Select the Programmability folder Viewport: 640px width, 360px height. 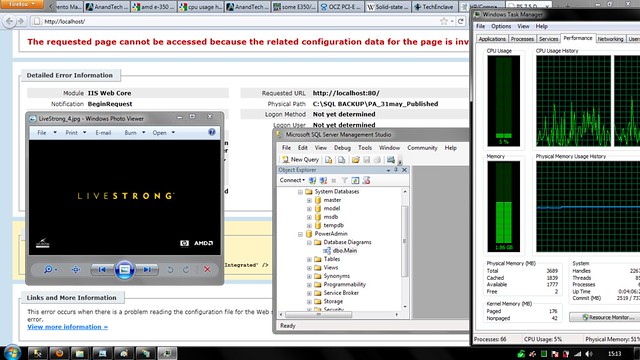(x=344, y=284)
